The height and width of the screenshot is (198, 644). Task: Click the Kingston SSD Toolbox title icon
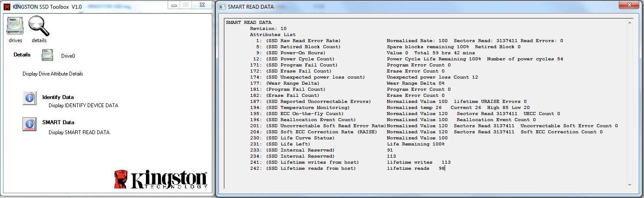[x=6, y=7]
